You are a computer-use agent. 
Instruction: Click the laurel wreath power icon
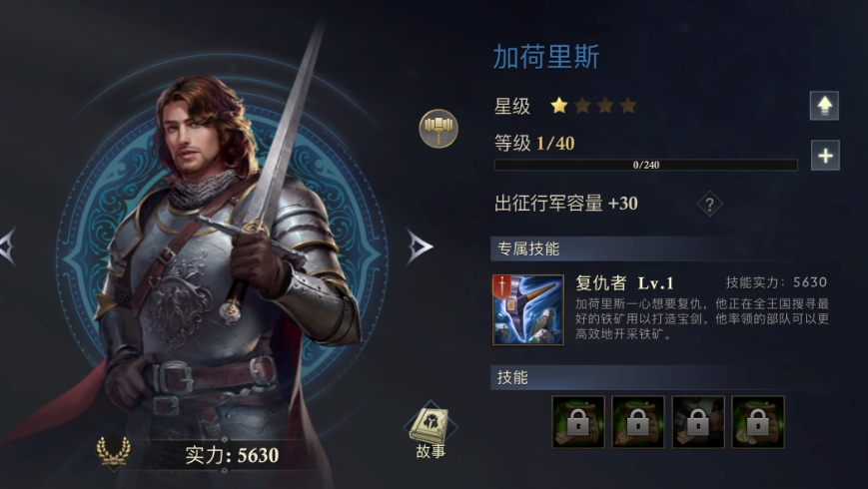[x=114, y=451]
